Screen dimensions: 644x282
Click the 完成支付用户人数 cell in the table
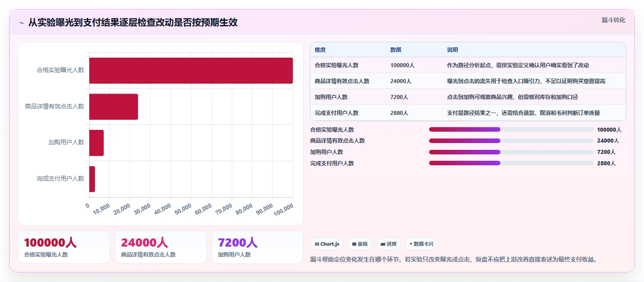tap(336, 113)
